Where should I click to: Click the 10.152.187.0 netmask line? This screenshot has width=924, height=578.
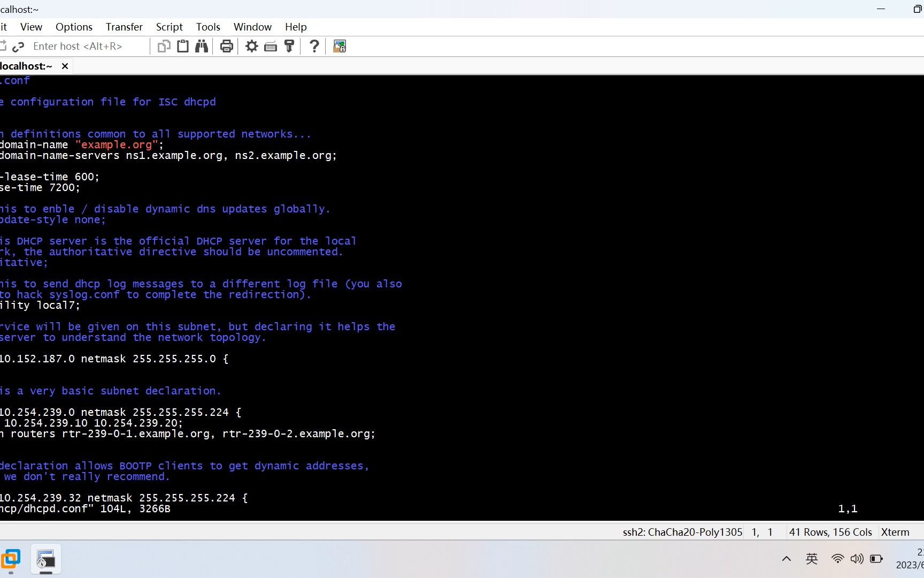point(114,359)
